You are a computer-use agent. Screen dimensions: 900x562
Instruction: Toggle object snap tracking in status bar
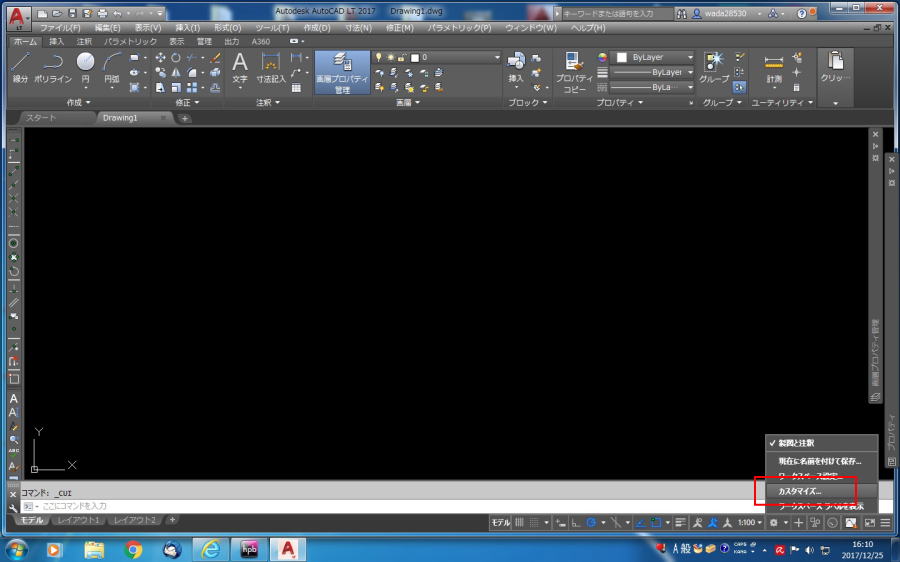click(x=641, y=522)
